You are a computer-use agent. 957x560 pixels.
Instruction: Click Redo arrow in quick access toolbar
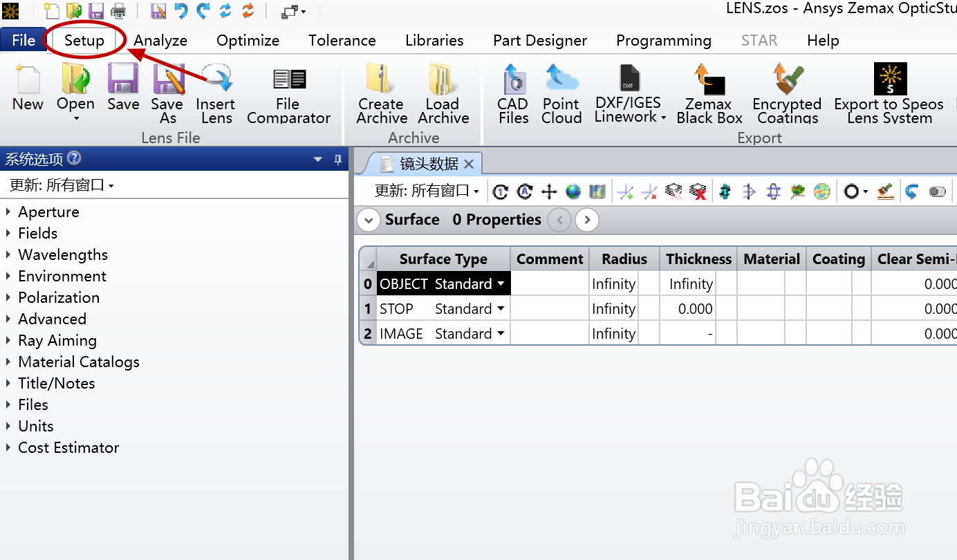pos(203,10)
